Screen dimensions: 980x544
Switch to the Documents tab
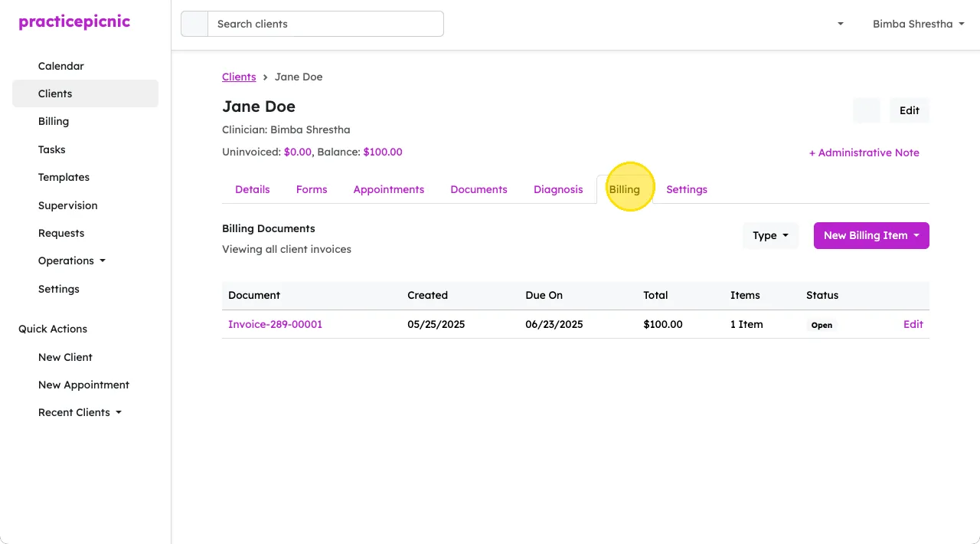[479, 189]
